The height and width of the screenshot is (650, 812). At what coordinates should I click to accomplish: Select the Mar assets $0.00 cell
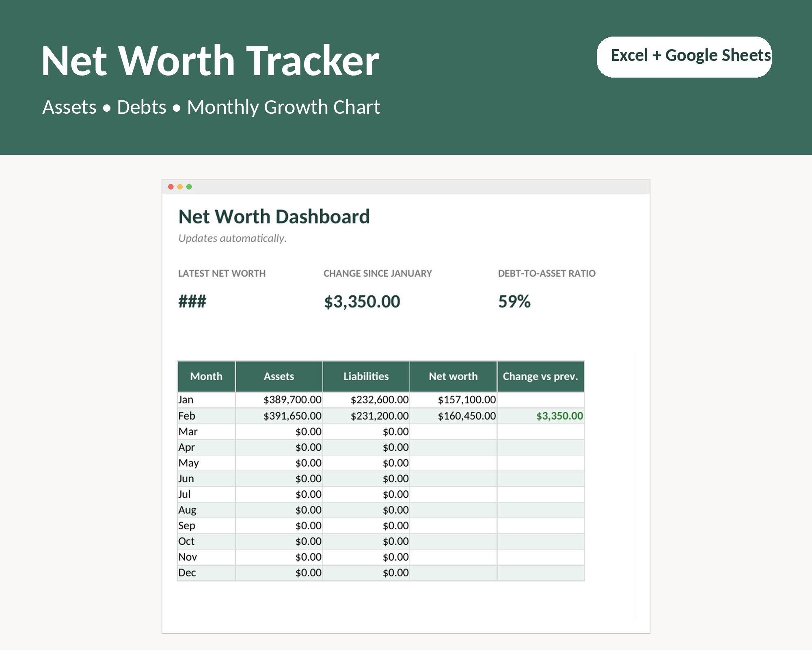(279, 431)
